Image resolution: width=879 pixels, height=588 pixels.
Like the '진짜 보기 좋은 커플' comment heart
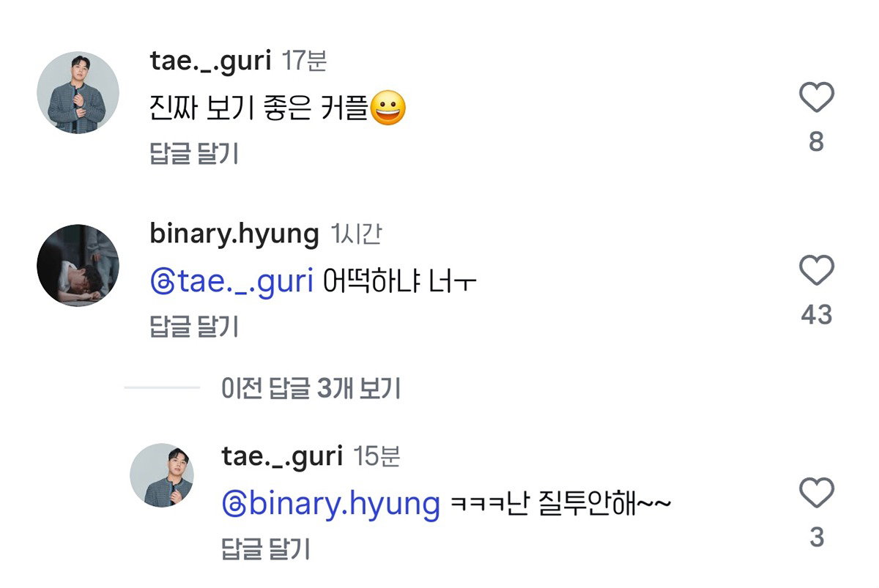coord(817,97)
